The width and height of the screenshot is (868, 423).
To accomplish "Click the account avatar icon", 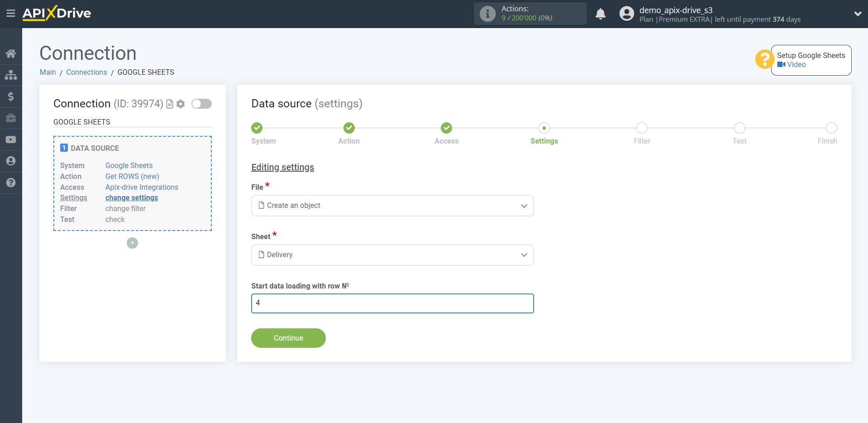I will coord(627,14).
